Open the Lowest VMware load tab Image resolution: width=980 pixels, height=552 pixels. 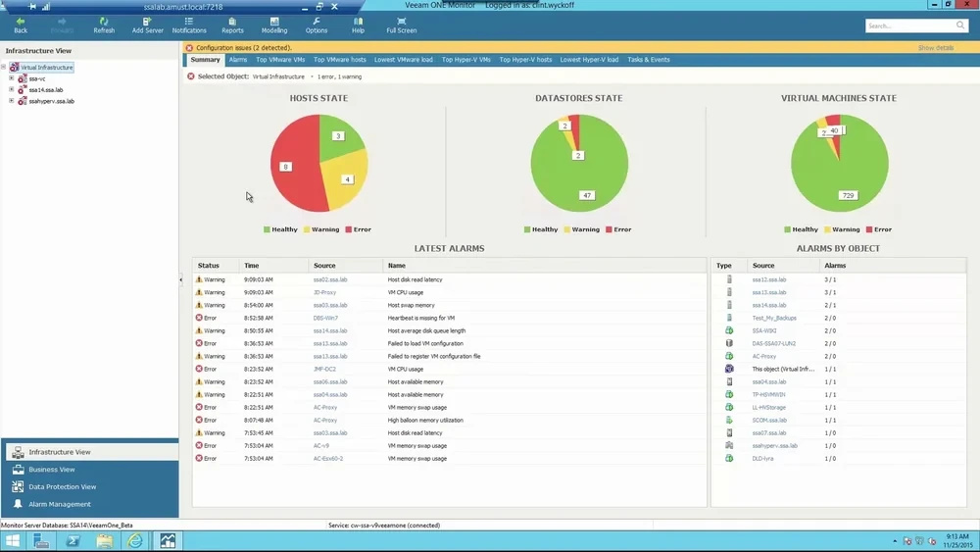tap(403, 60)
